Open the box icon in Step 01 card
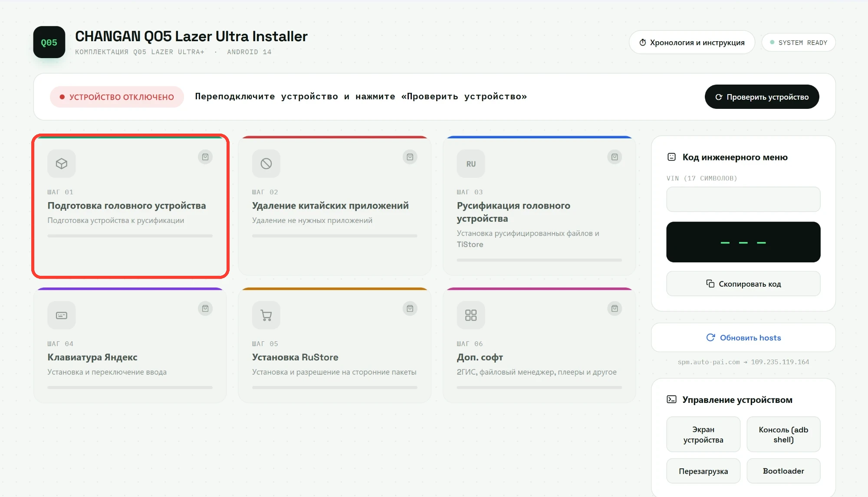The image size is (868, 497). [62, 163]
